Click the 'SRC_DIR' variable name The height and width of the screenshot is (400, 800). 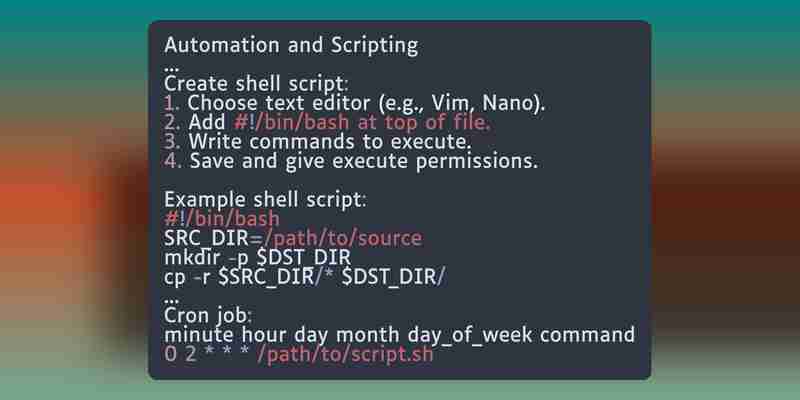(206, 238)
